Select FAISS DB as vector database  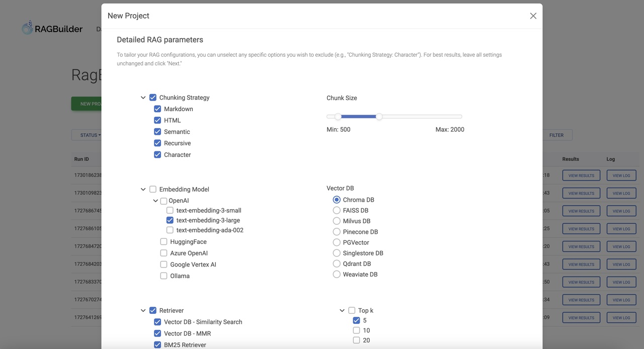pos(337,211)
